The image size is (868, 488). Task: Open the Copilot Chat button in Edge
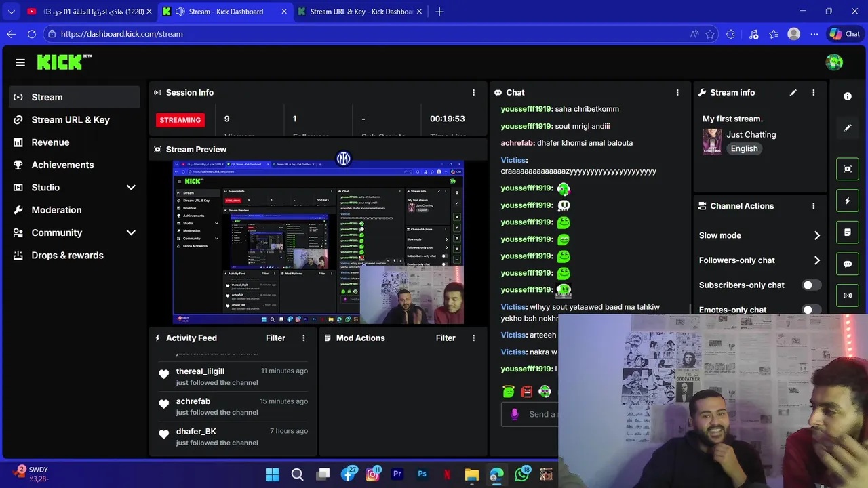tap(844, 34)
